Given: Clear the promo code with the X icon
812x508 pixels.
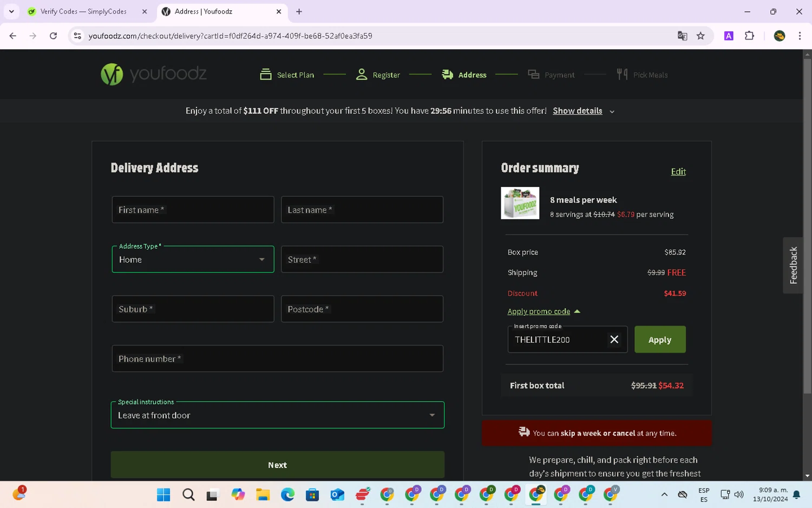Looking at the screenshot, I should click(614, 340).
